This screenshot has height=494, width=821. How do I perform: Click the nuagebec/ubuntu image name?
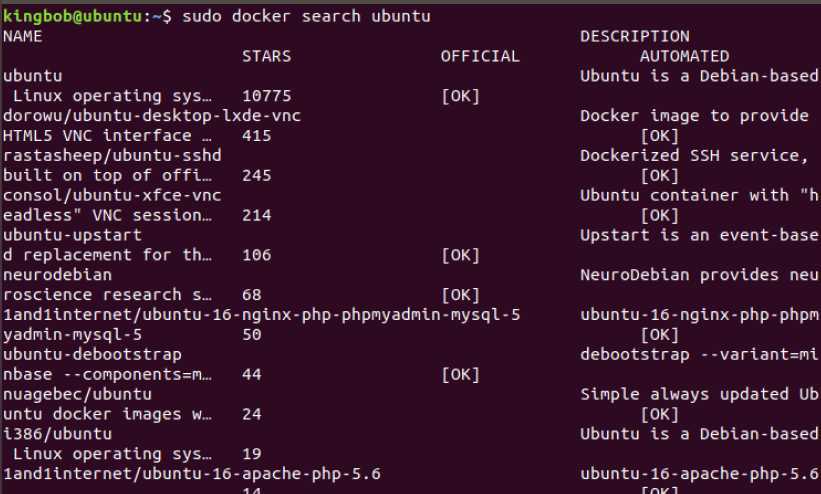tap(77, 394)
